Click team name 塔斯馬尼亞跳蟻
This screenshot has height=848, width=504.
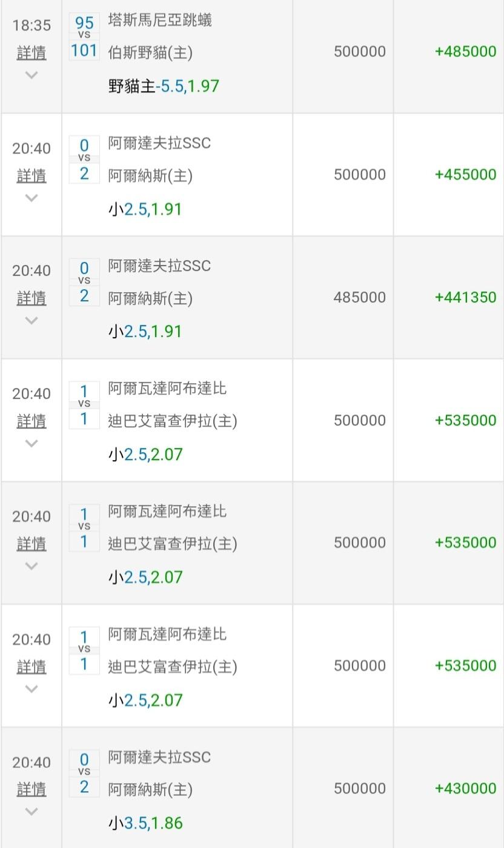tap(160, 21)
